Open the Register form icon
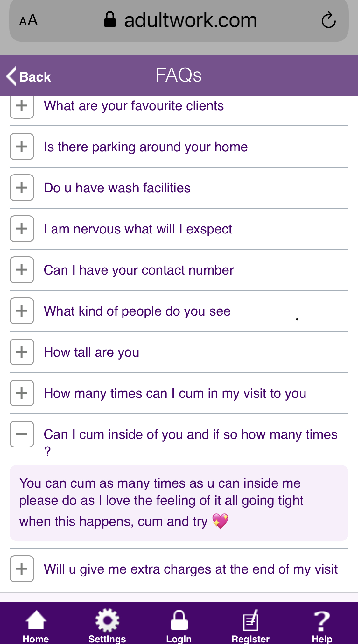This screenshot has width=358, height=644. (x=250, y=620)
